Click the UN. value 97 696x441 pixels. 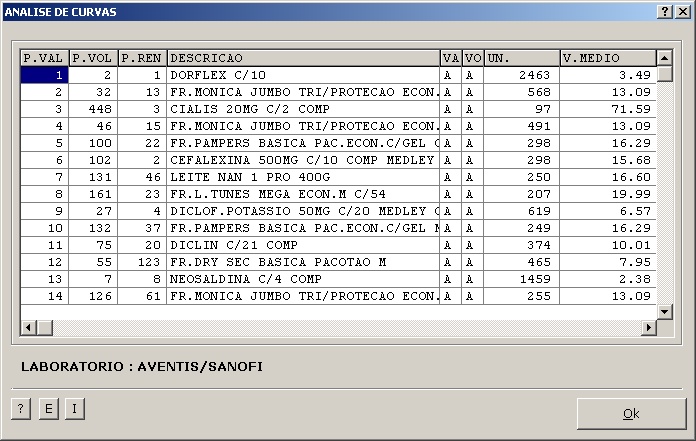tap(542, 109)
